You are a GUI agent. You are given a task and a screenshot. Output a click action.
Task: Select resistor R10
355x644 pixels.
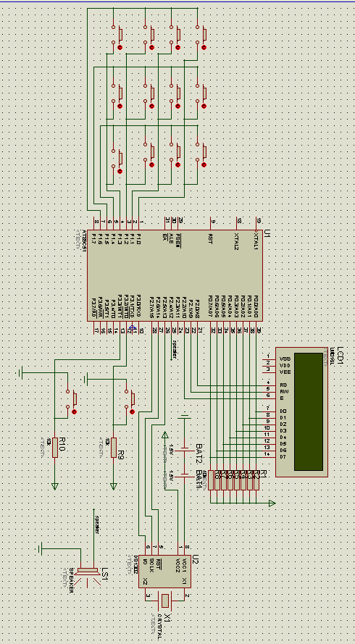(54, 447)
